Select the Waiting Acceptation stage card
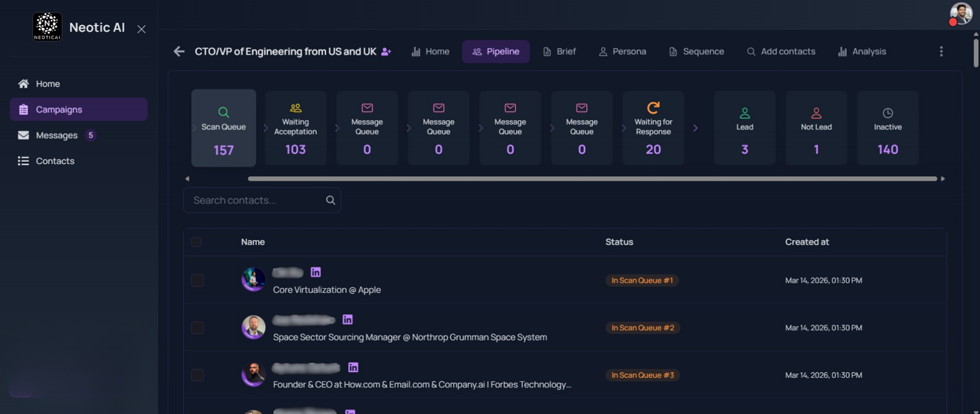Image resolution: width=980 pixels, height=414 pixels. [x=296, y=128]
